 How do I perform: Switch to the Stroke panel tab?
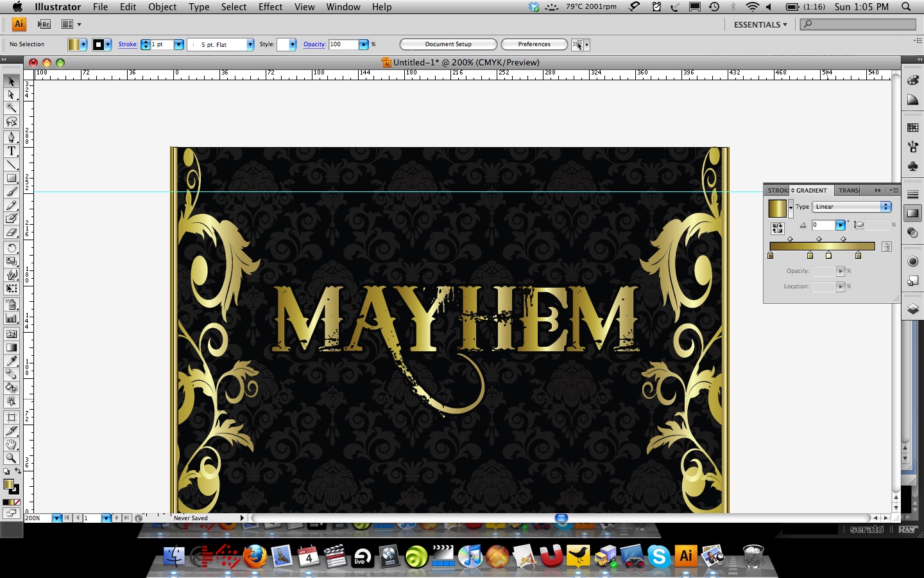click(x=777, y=190)
